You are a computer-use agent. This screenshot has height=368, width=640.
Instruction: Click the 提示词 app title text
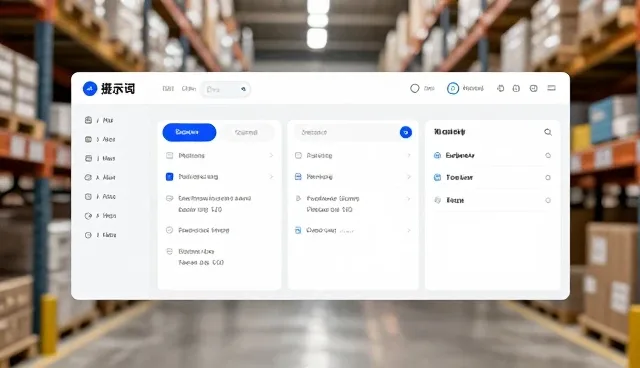coord(118,89)
